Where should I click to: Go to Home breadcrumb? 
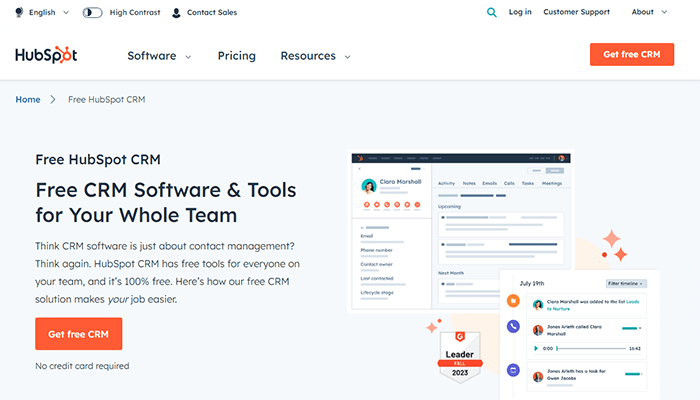click(x=28, y=100)
